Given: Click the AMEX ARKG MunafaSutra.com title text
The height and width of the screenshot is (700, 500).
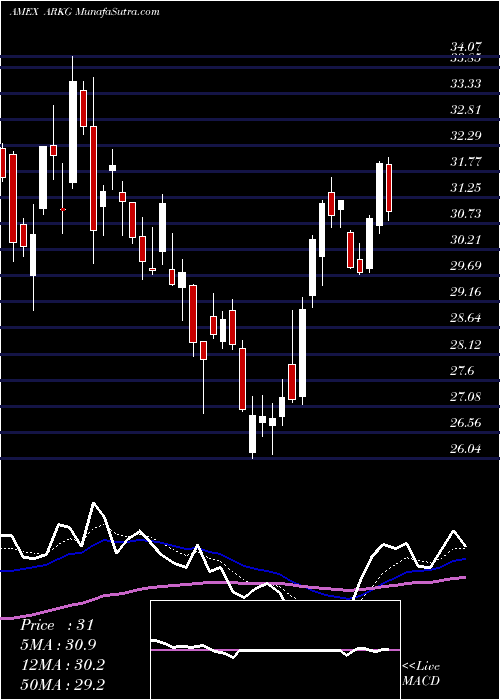Looking at the screenshot, I should point(84,11).
